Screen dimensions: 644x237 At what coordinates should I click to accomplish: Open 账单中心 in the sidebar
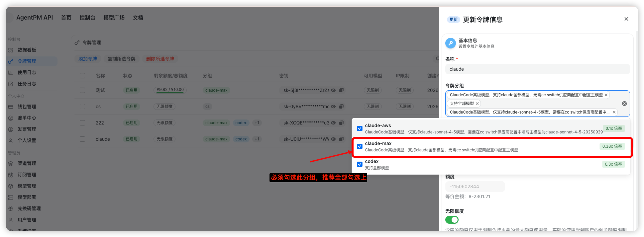(27, 118)
